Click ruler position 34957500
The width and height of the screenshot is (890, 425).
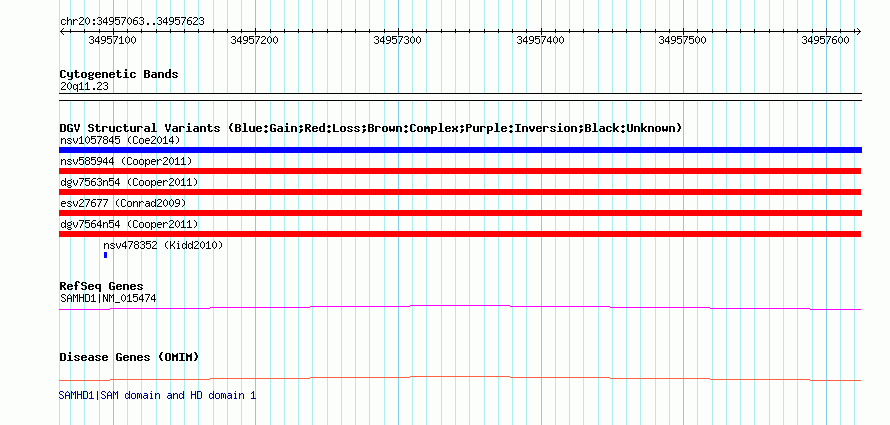click(x=682, y=40)
